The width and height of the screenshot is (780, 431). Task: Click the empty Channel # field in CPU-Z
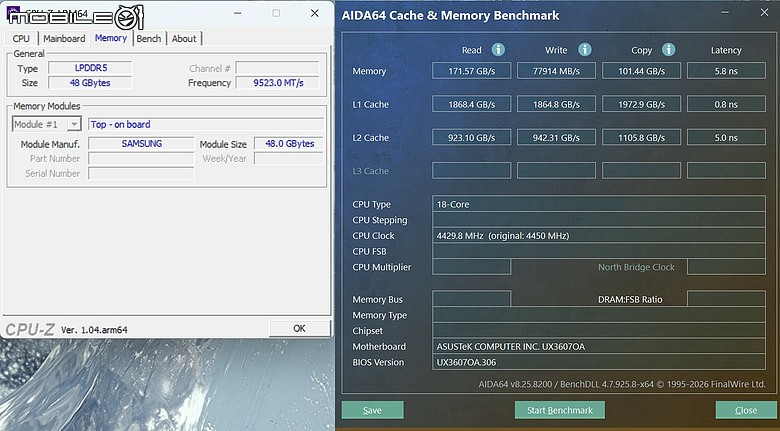(278, 68)
